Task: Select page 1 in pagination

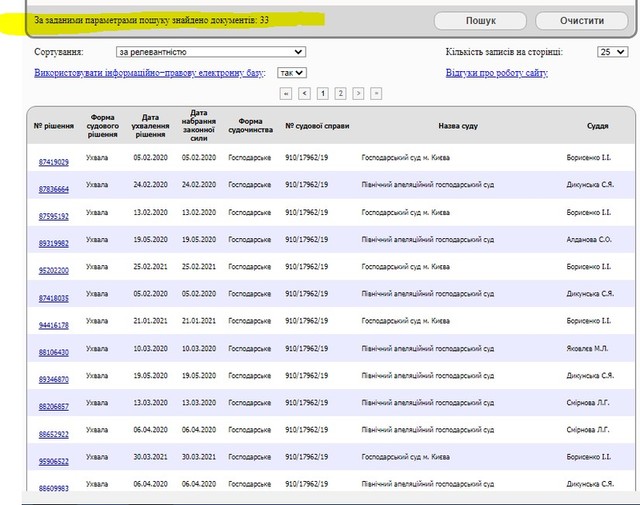Action: (322, 94)
